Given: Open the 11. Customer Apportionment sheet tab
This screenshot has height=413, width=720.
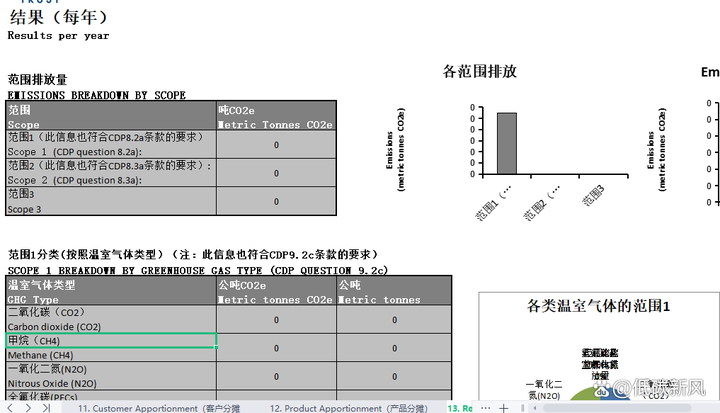Looking at the screenshot, I should 159,408.
